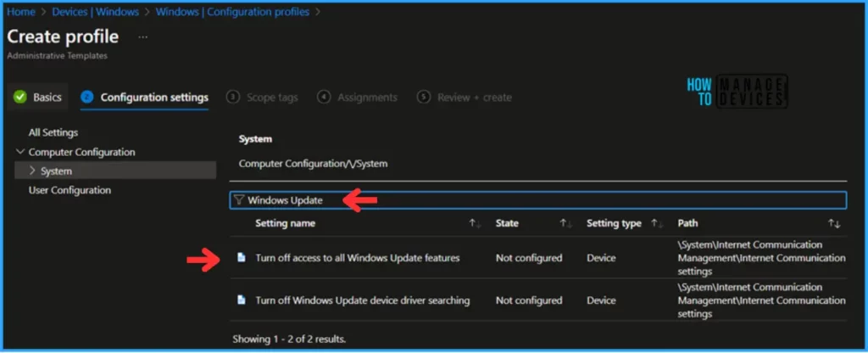Open the Assignments step
Screen dimensions: 868x353
coord(358,98)
